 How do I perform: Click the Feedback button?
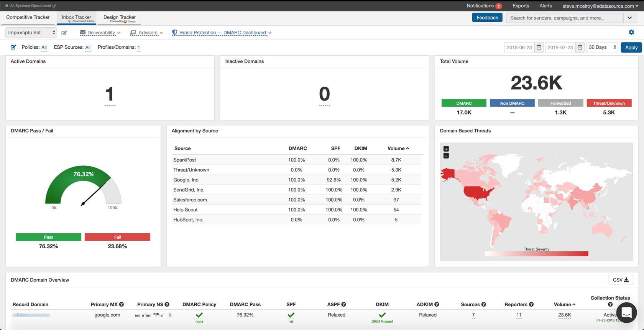tap(487, 18)
